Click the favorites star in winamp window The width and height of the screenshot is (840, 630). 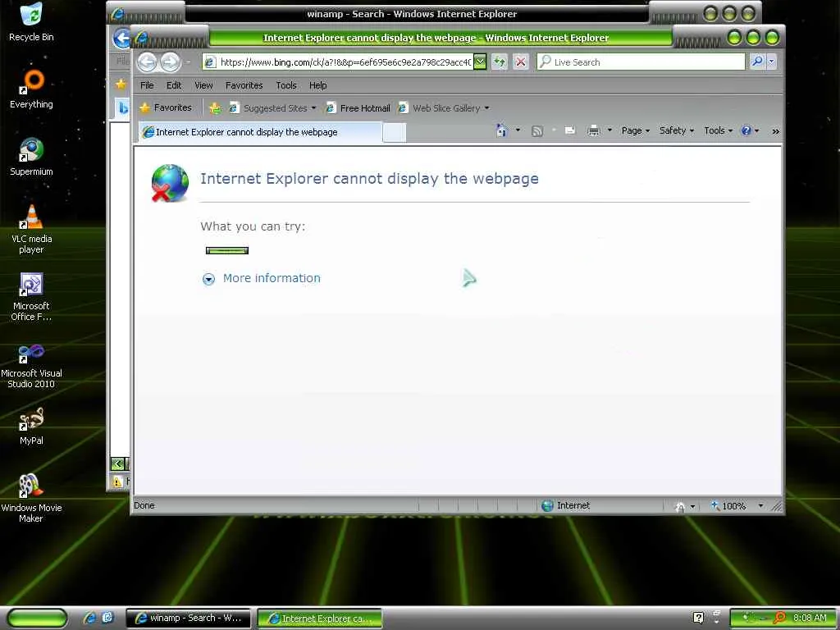121,84
